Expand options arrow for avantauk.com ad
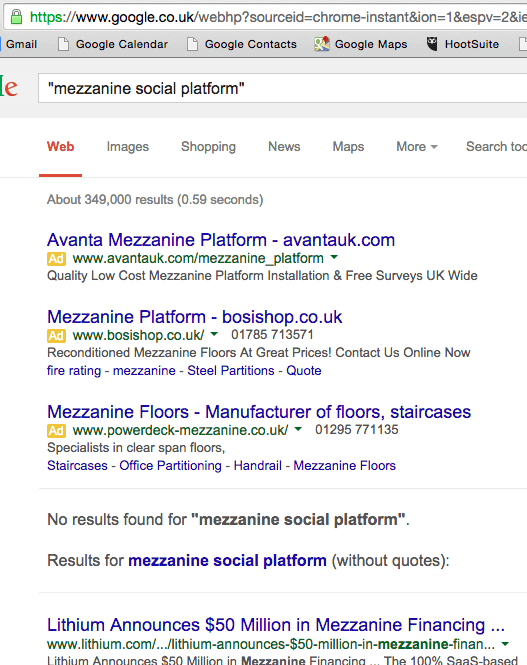The height and width of the screenshot is (665, 527). [334, 257]
